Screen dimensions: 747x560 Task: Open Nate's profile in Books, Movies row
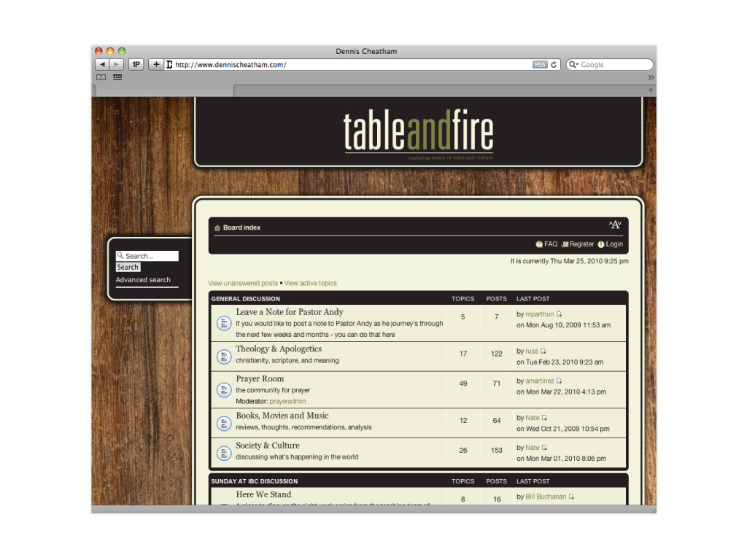pyautogui.click(x=532, y=418)
